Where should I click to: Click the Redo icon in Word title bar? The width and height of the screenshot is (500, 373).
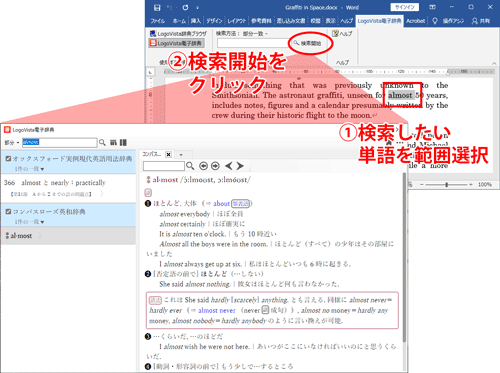(185, 7)
